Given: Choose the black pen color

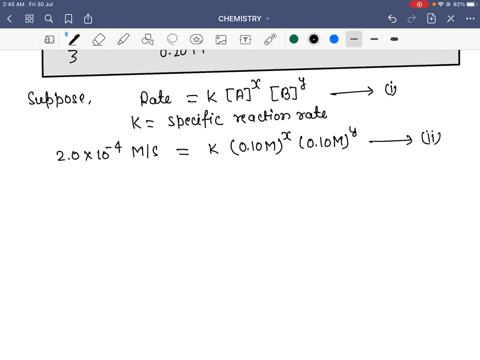Looking at the screenshot, I should 314,39.
